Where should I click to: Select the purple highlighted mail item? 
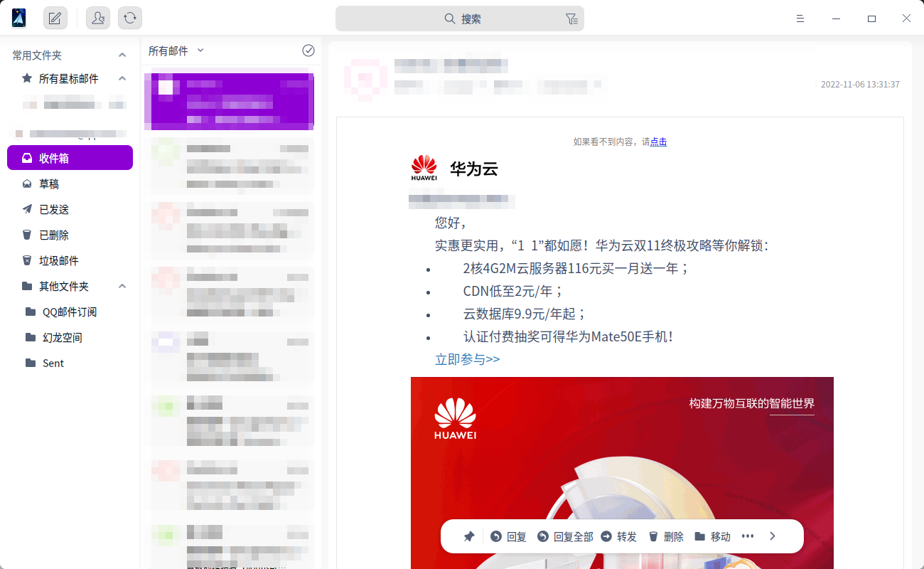(x=229, y=101)
